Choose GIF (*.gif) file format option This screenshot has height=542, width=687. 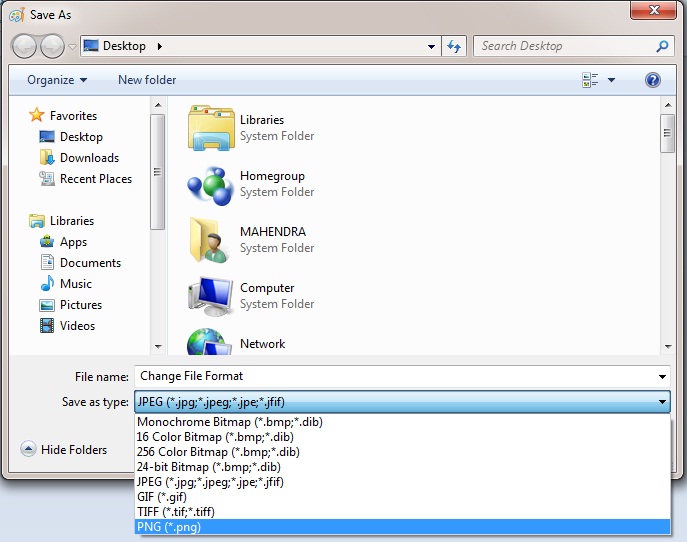pos(162,497)
